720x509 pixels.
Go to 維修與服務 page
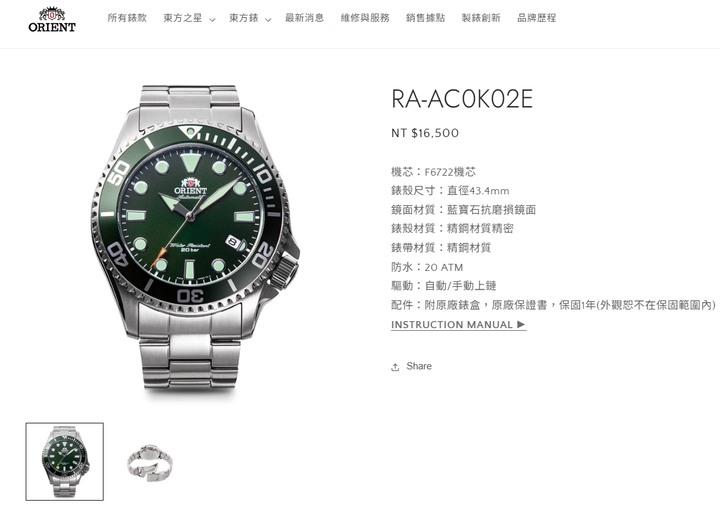[365, 18]
